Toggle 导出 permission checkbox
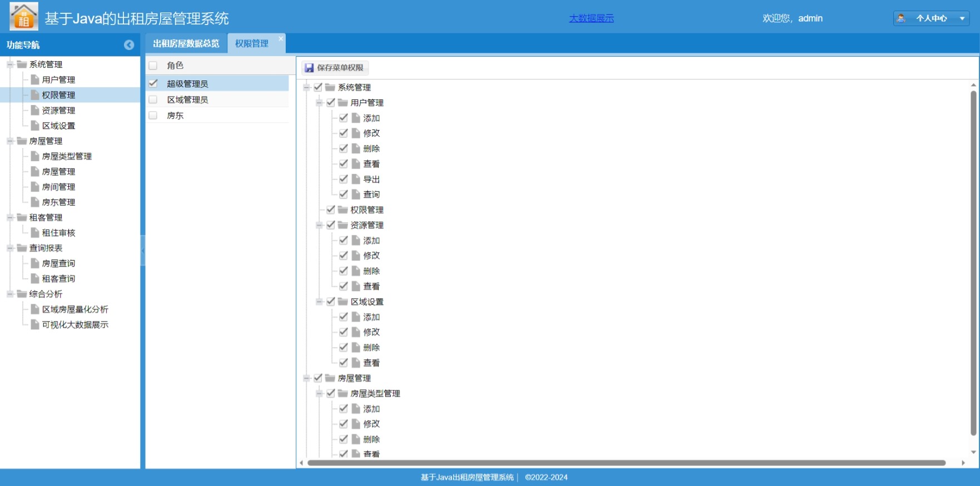980x486 pixels. click(x=344, y=179)
